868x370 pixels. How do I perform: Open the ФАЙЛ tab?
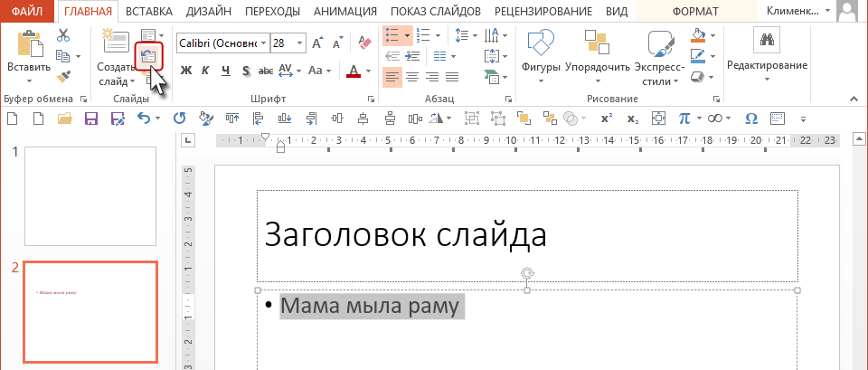[27, 11]
